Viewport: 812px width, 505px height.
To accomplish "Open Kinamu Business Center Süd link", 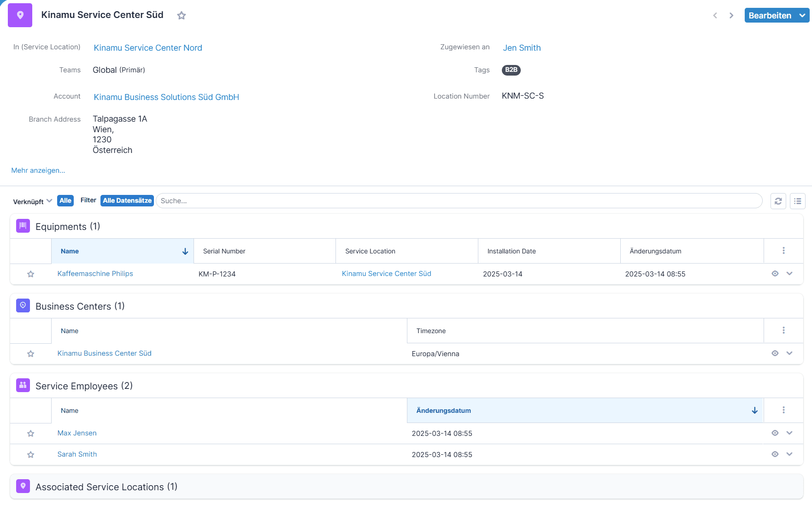I will [104, 353].
